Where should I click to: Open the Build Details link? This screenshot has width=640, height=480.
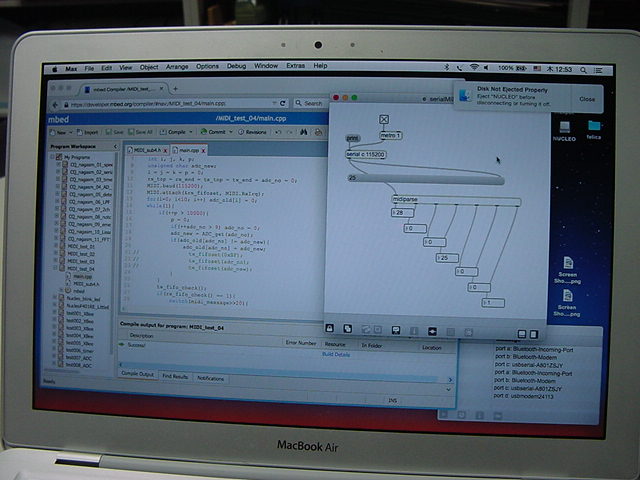[x=336, y=355]
